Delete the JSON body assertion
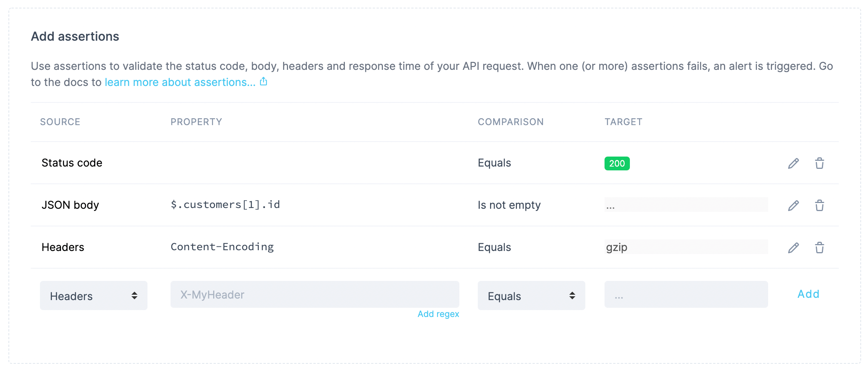The height and width of the screenshot is (373, 868). pyautogui.click(x=820, y=205)
